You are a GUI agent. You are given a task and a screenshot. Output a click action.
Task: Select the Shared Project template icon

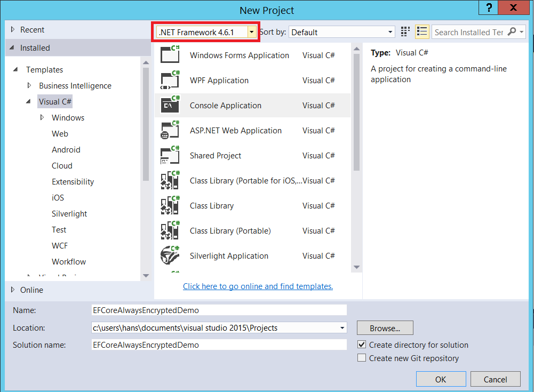[x=170, y=156]
